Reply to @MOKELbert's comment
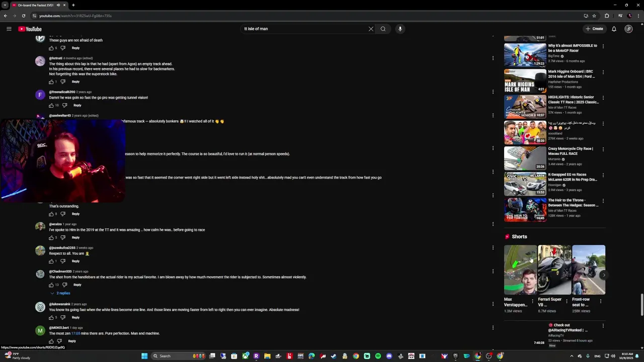 point(72,341)
